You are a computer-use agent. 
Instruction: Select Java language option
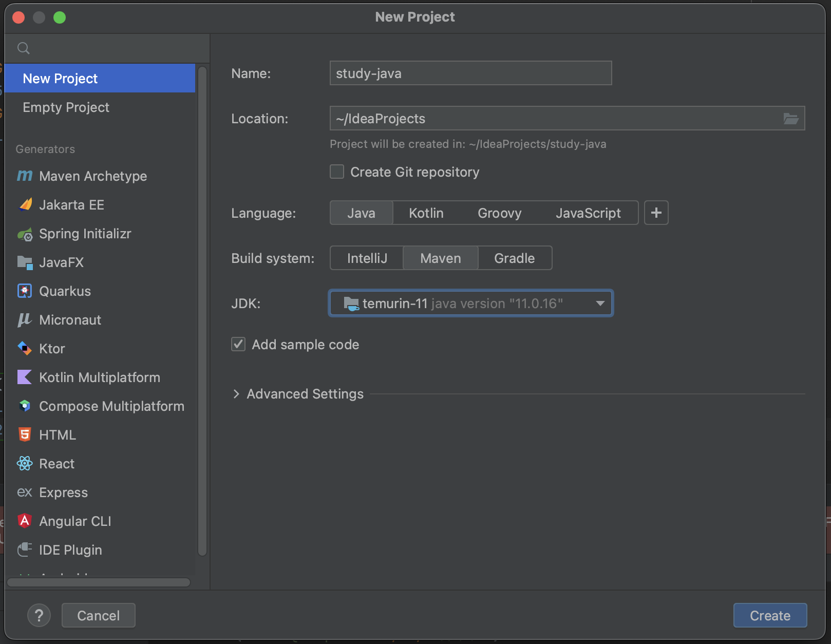(362, 213)
